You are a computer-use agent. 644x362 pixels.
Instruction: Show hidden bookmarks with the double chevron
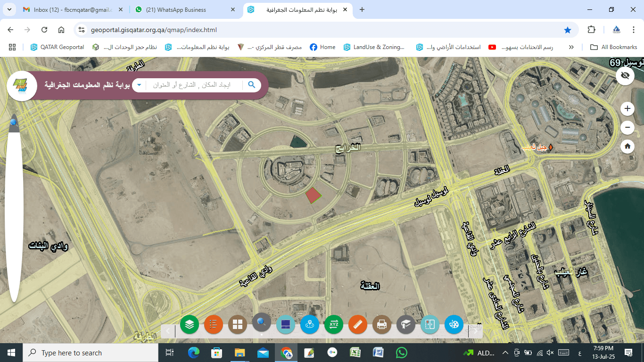571,47
